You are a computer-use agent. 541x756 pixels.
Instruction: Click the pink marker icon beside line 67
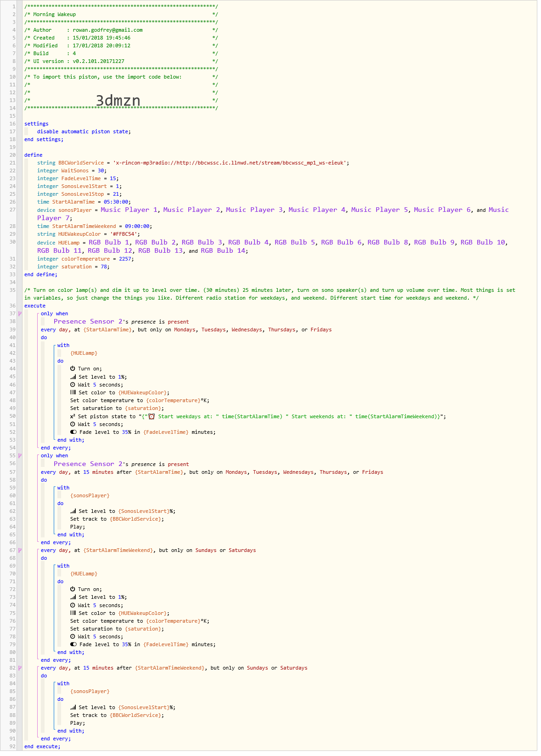click(x=20, y=550)
